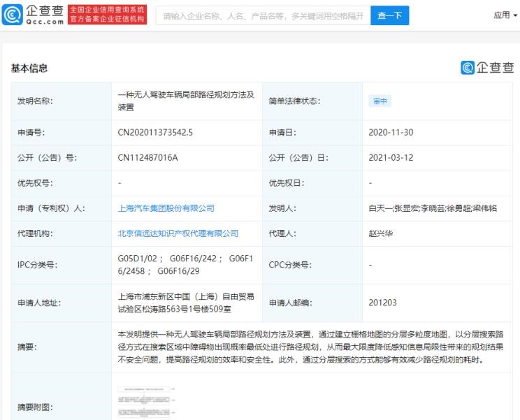Click the 基本信息 section heading
The height and width of the screenshot is (420, 520).
click(29, 68)
